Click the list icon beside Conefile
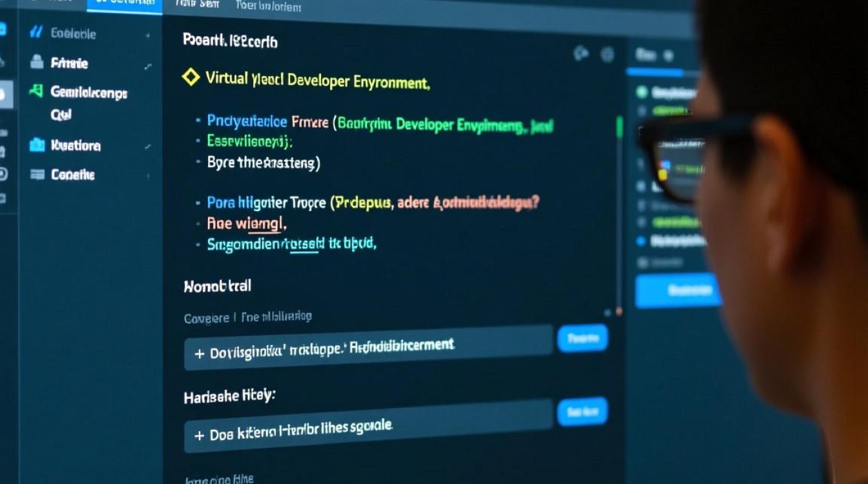 tap(37, 174)
